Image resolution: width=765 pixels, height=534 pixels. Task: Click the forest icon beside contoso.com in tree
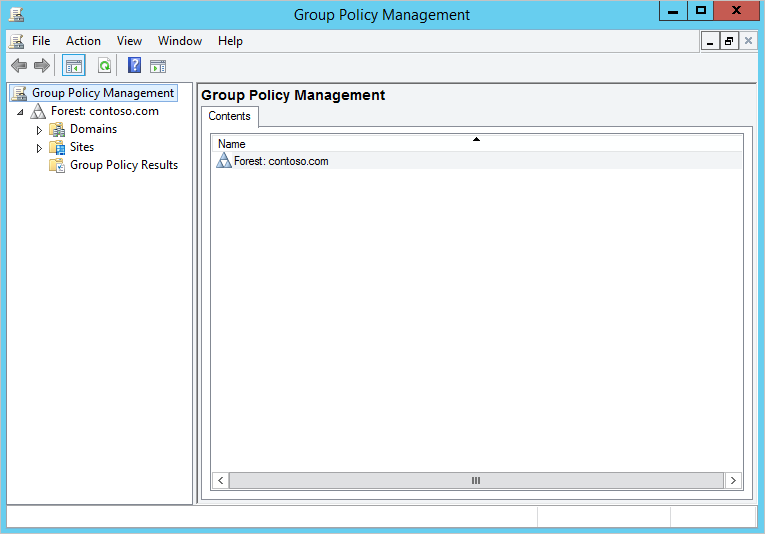[38, 111]
